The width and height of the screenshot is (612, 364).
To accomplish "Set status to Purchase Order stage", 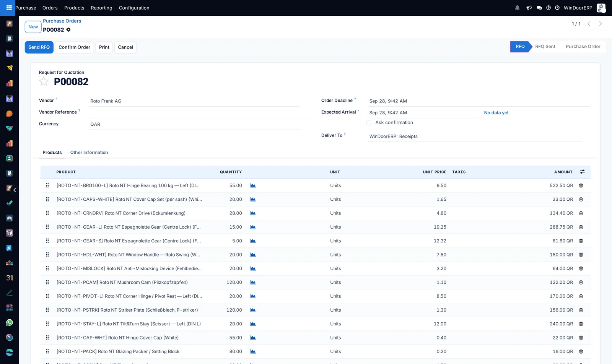I will [x=583, y=47].
